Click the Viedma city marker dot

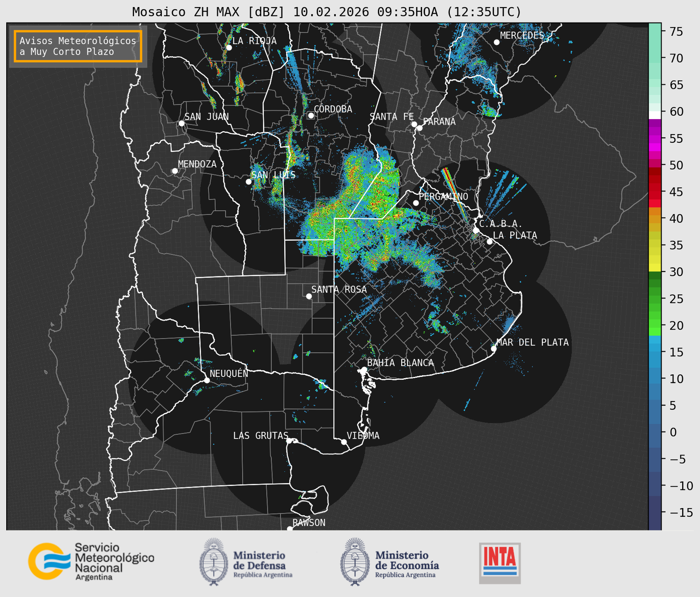344,442
